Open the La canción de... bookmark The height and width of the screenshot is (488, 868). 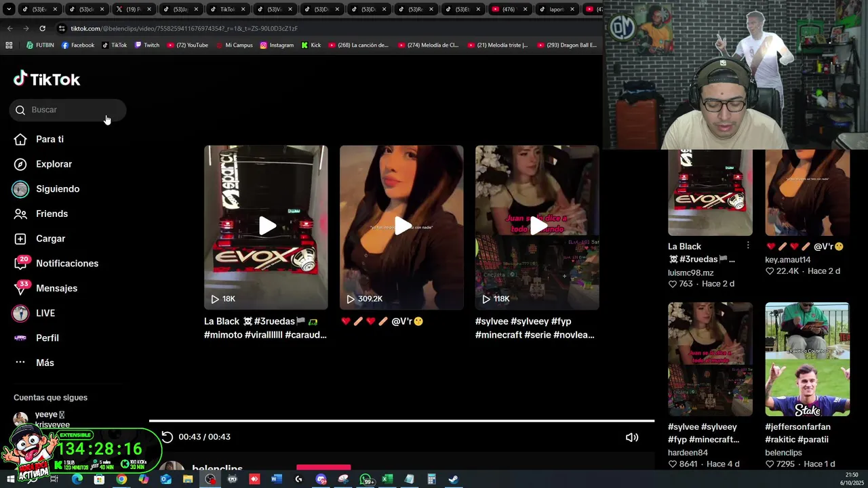pyautogui.click(x=359, y=45)
